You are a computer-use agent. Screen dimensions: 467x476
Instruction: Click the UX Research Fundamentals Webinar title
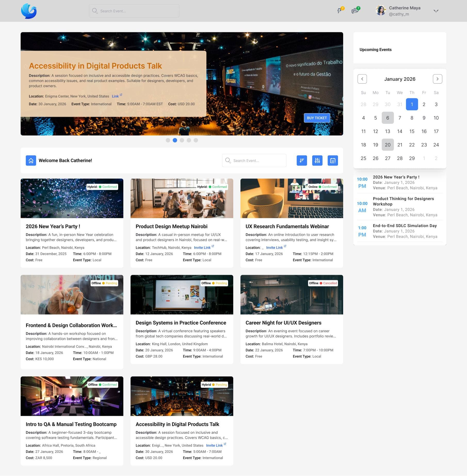pyautogui.click(x=287, y=226)
